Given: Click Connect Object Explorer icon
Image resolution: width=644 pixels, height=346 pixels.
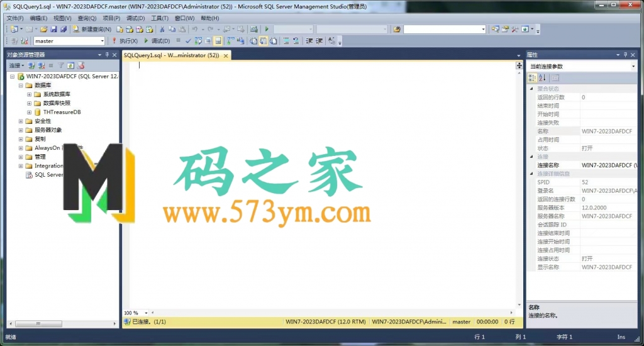Looking at the screenshot, I should point(31,66).
